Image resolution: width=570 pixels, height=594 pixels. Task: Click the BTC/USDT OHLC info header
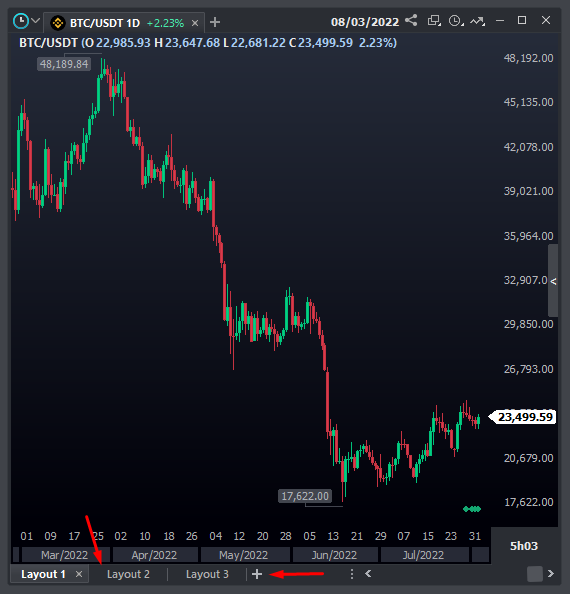pos(208,43)
